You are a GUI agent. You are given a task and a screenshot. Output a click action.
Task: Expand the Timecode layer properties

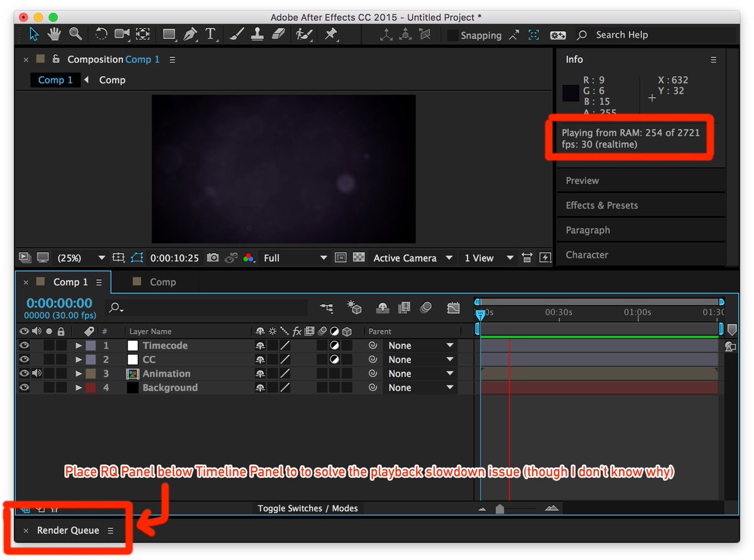(79, 346)
